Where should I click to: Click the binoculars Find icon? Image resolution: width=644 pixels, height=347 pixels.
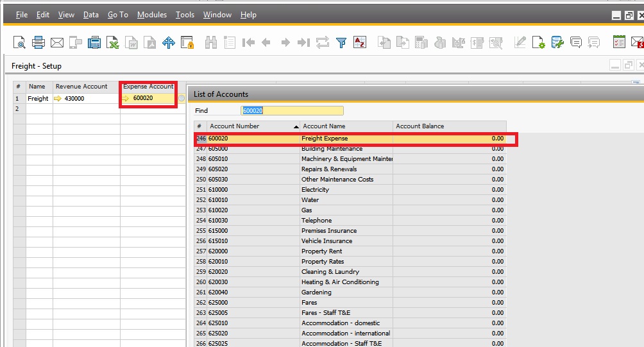pyautogui.click(x=210, y=42)
